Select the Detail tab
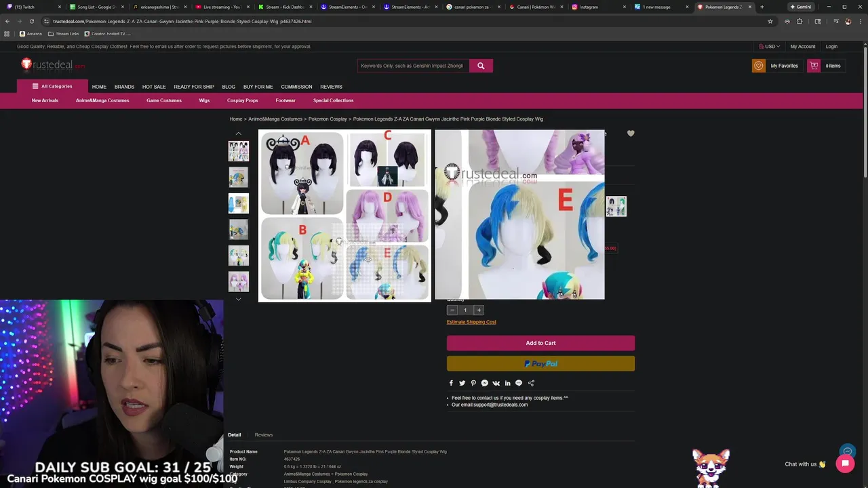 point(235,434)
